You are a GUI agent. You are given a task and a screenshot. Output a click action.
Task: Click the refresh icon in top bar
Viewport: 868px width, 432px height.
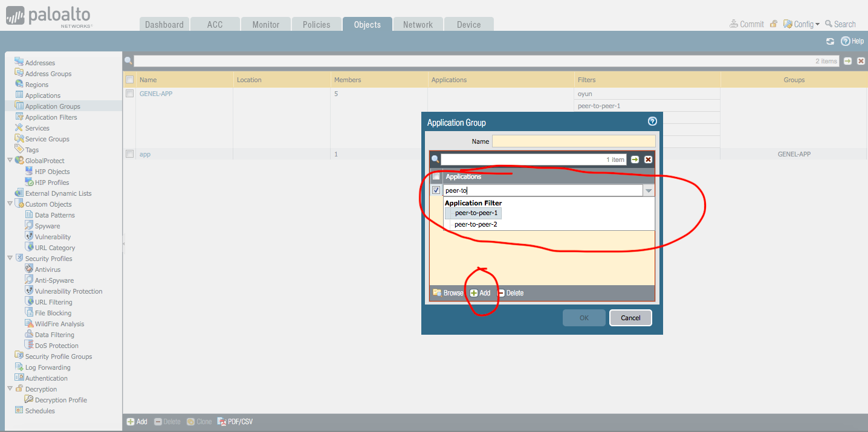830,41
